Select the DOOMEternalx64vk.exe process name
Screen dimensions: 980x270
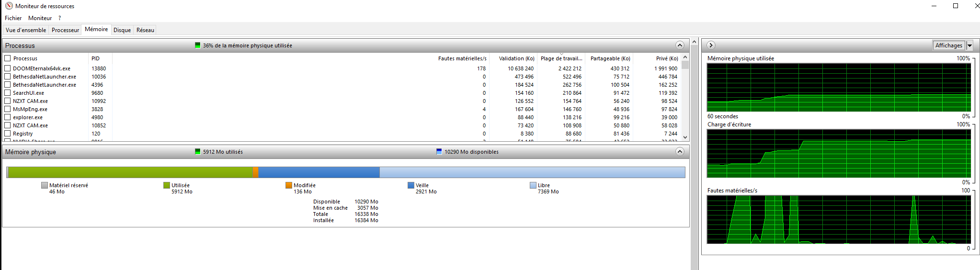tap(42, 68)
